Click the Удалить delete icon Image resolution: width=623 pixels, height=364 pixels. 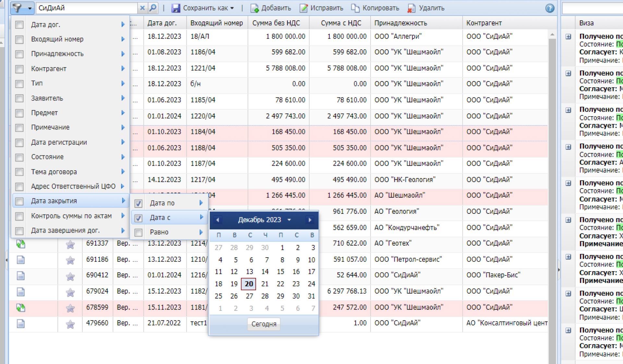click(411, 8)
